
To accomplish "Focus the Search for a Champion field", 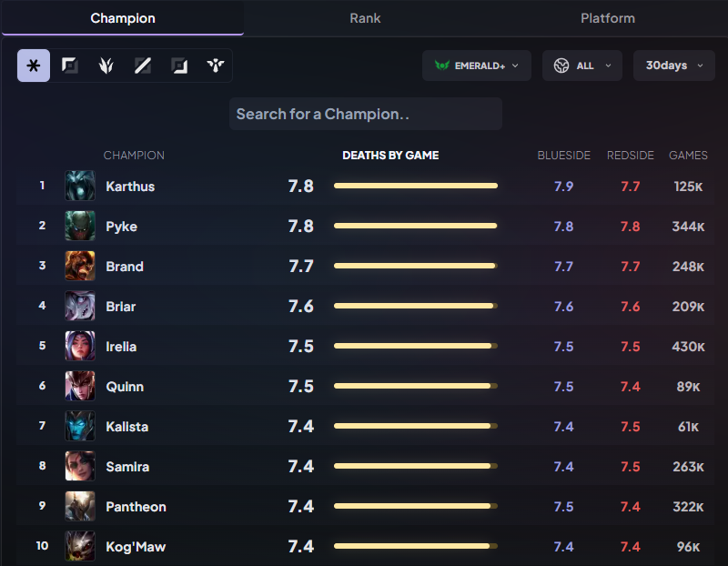I will pos(366,114).
